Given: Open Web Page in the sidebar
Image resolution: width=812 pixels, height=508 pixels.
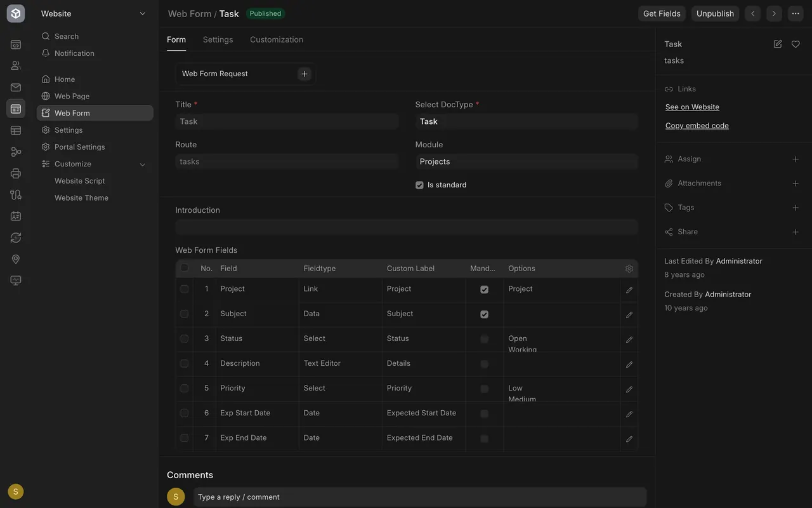Looking at the screenshot, I should tap(95, 96).
